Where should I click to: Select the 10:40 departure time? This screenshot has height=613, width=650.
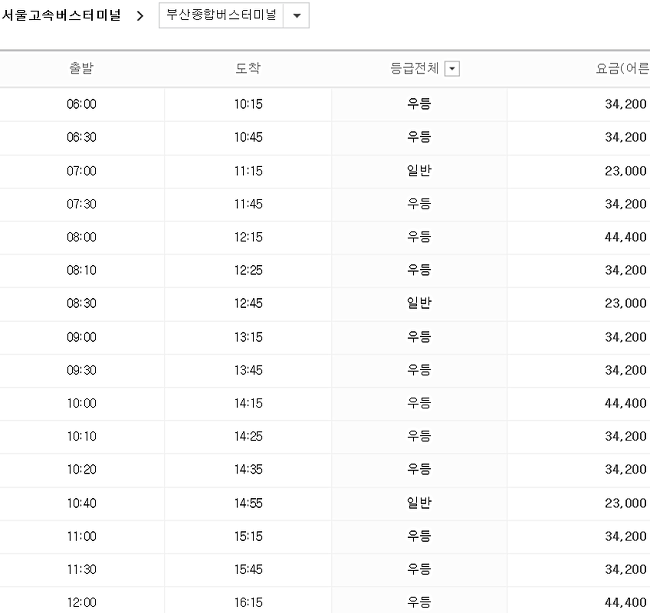coord(81,503)
